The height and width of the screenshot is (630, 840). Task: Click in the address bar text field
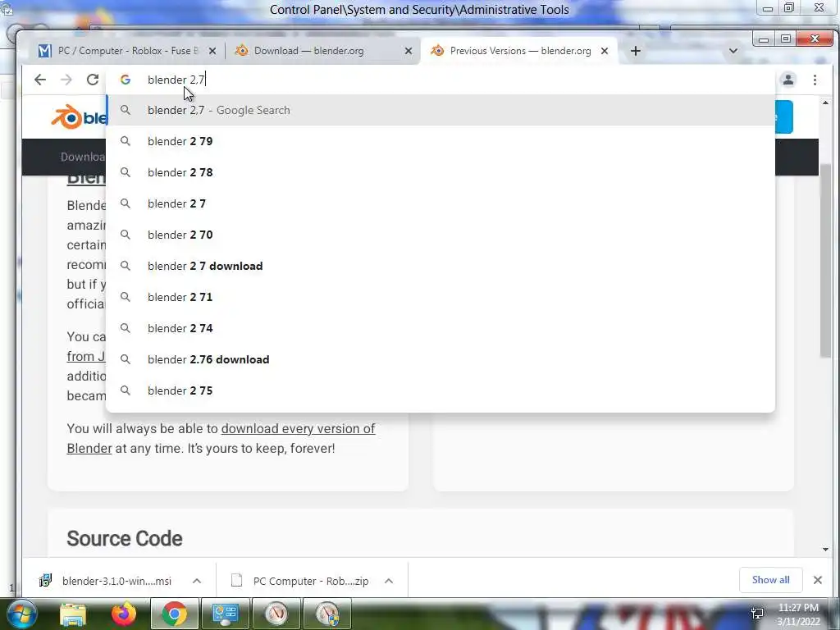(x=440, y=80)
